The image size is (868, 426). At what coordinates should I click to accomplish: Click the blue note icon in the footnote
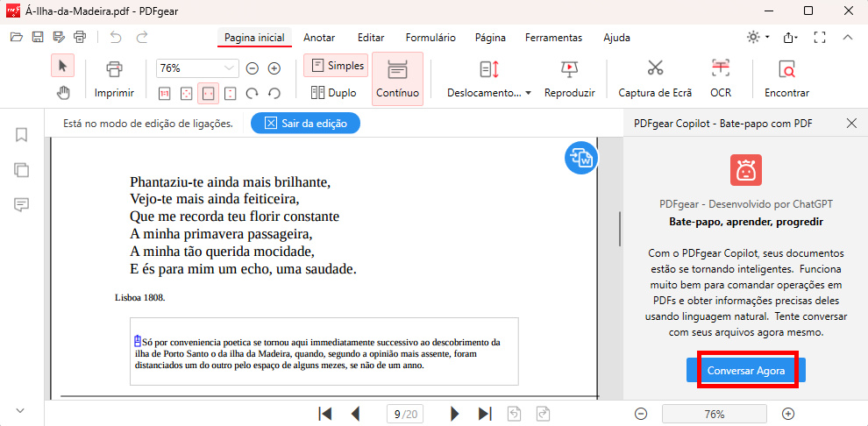138,340
